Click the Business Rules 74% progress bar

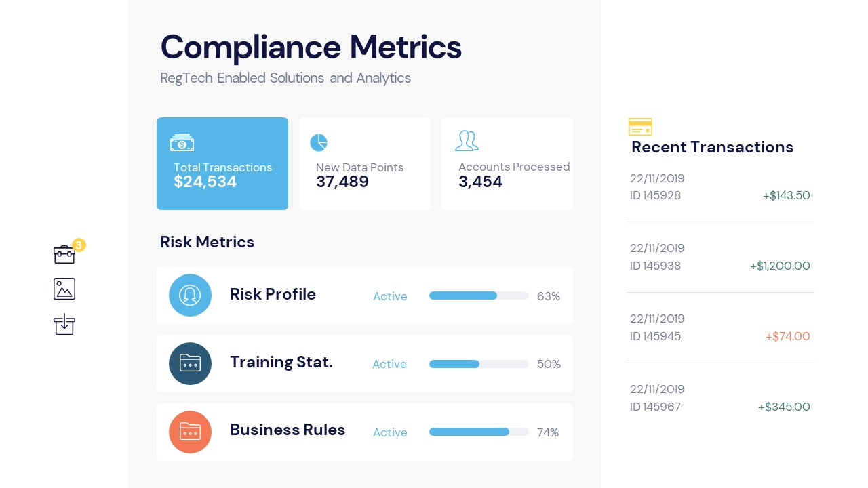[479, 432]
